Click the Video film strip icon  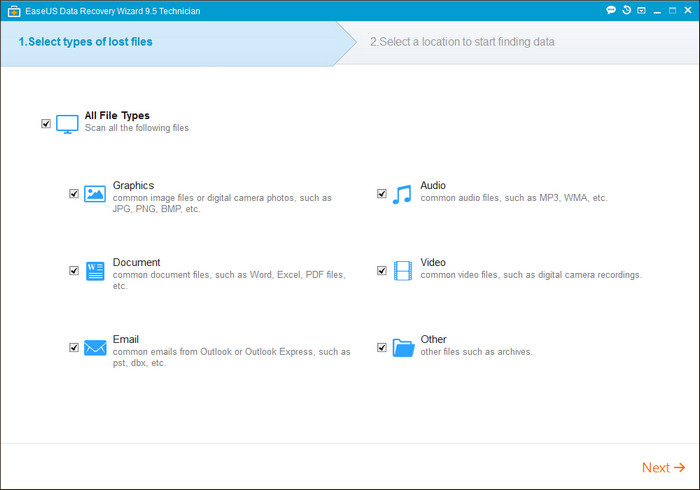coord(402,271)
